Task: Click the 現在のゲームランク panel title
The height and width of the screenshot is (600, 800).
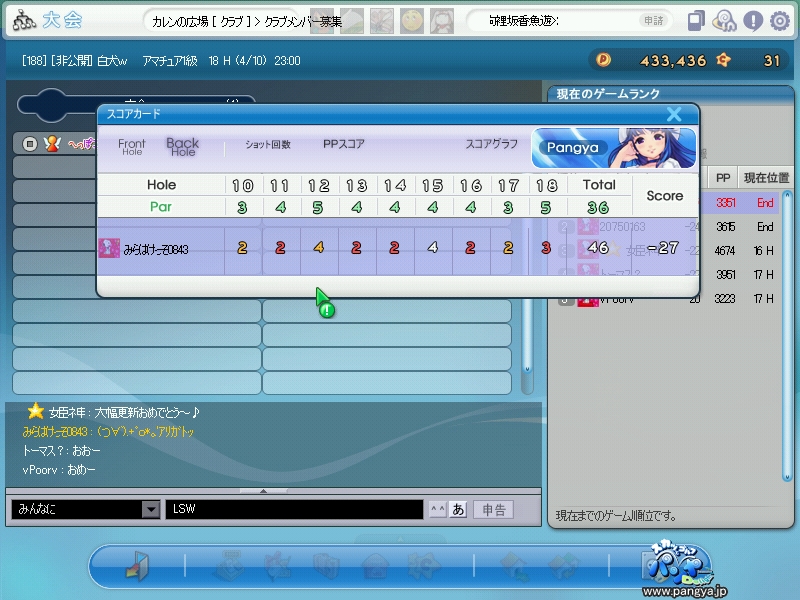Action: coord(608,94)
